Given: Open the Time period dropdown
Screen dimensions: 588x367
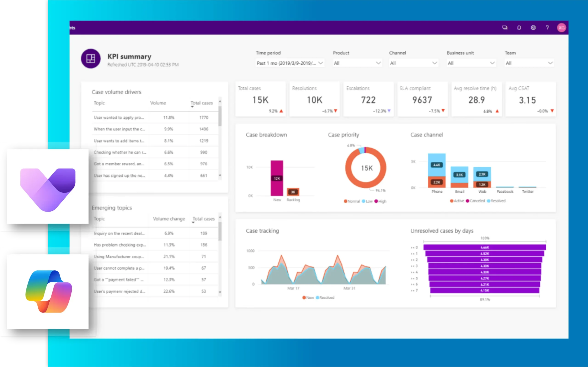Looking at the screenshot, I should click(x=290, y=63).
